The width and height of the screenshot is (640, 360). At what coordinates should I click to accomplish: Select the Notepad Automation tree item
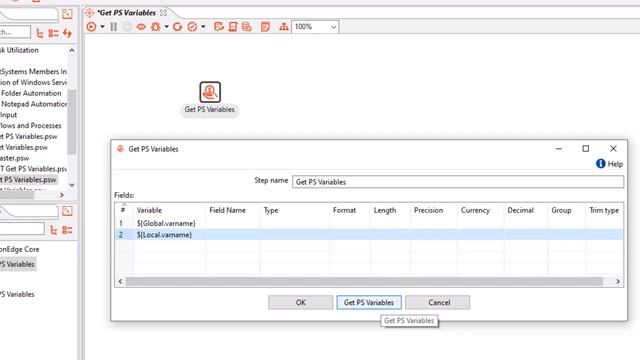(x=33, y=104)
